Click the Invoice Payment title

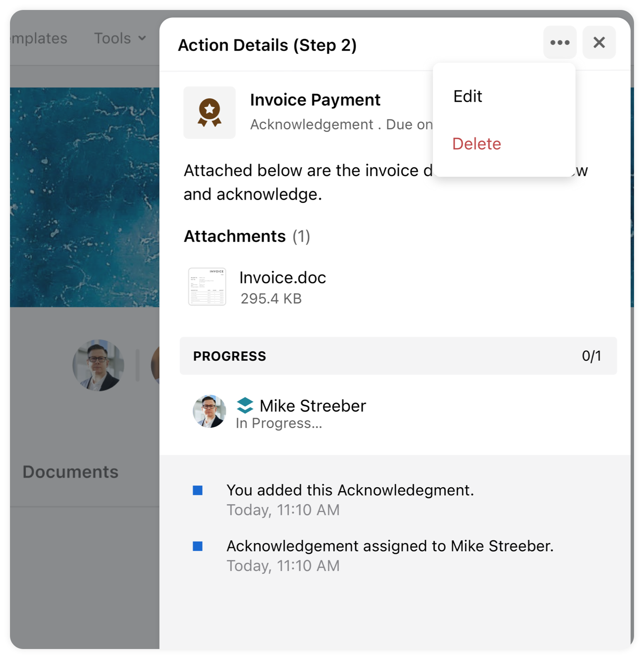click(315, 100)
